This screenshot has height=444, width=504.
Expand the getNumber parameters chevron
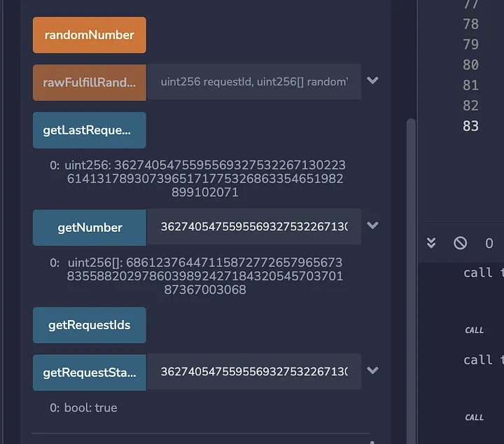click(x=373, y=226)
